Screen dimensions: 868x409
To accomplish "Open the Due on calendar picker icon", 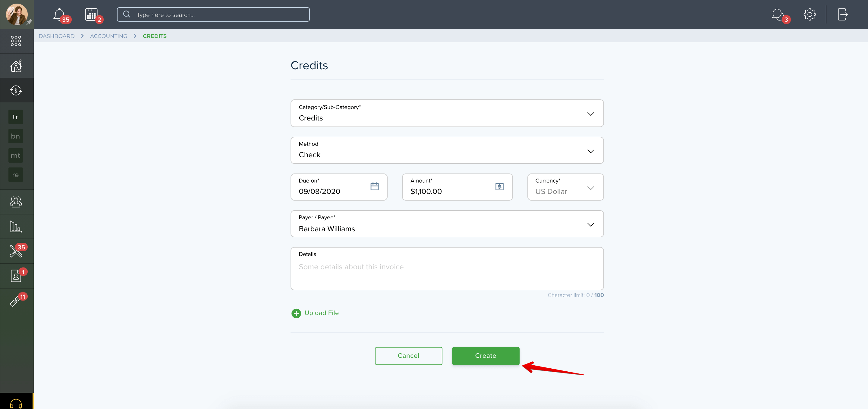I will 374,186.
